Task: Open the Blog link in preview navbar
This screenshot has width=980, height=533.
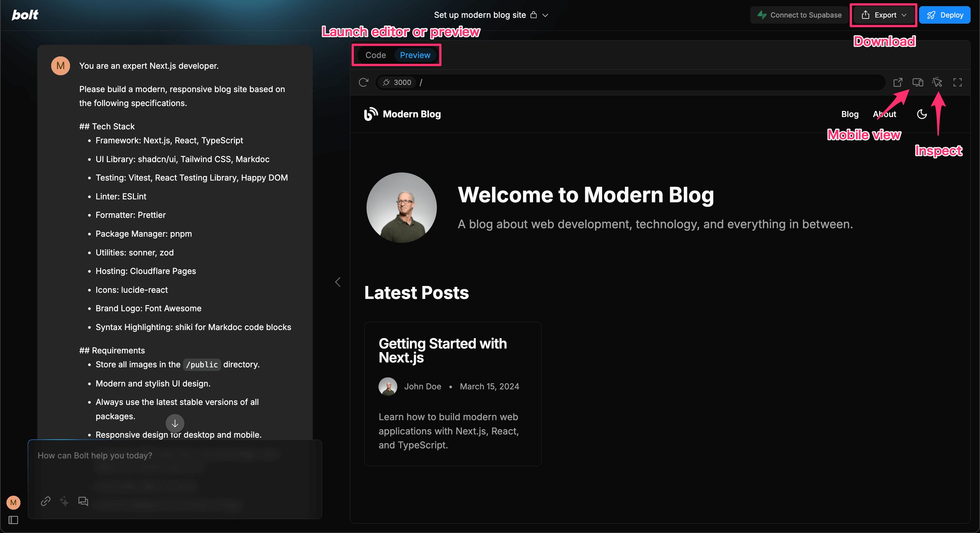Action: (849, 114)
